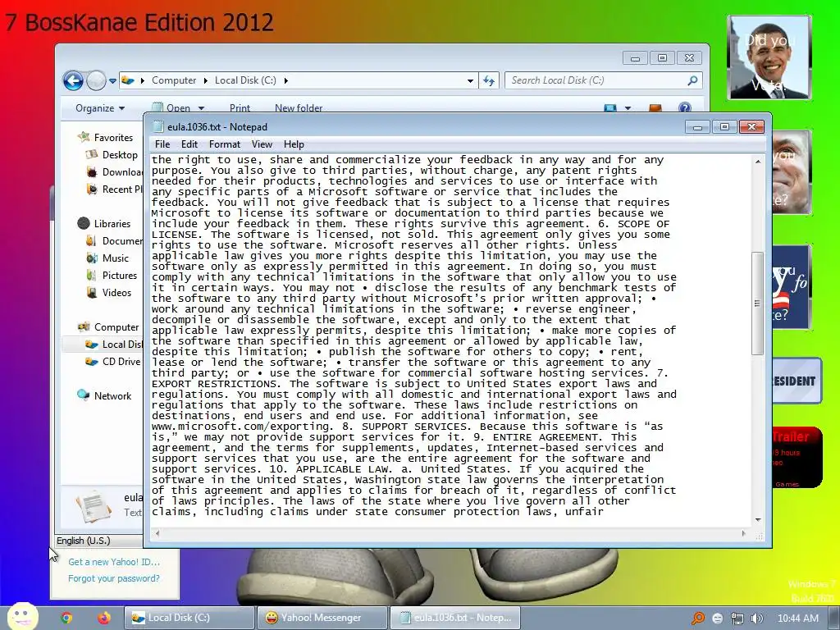The image size is (840, 630).
Task: Open the Notepad File menu
Action: 162,144
